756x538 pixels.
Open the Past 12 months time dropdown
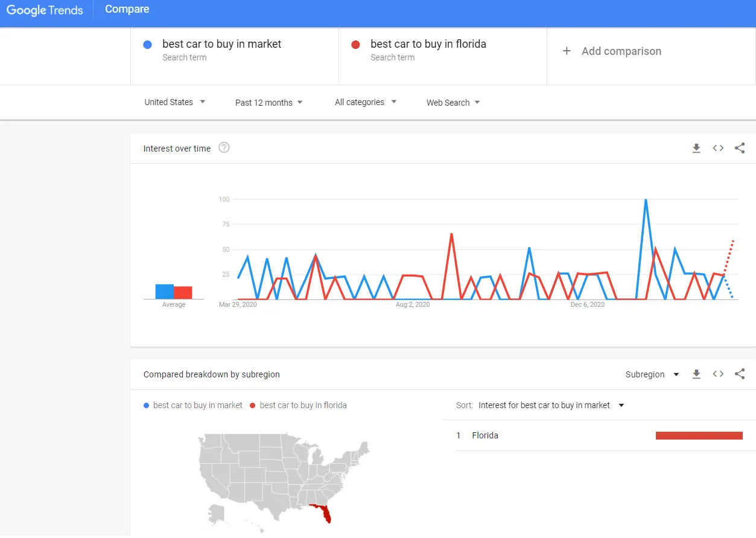coord(269,103)
